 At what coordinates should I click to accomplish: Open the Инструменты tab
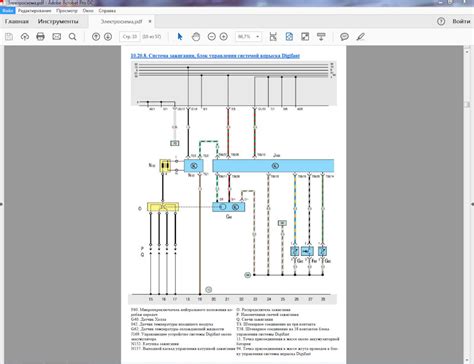pos(58,22)
